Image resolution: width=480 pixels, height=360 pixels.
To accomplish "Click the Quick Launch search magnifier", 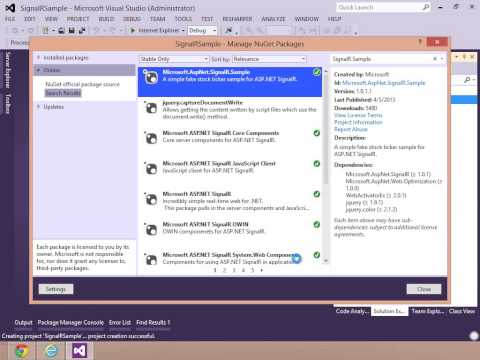I will [x=426, y=7].
